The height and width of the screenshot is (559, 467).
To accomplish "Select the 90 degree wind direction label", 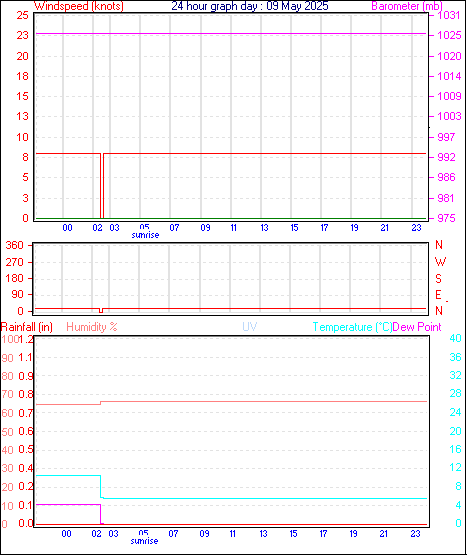I will click(x=17, y=294).
